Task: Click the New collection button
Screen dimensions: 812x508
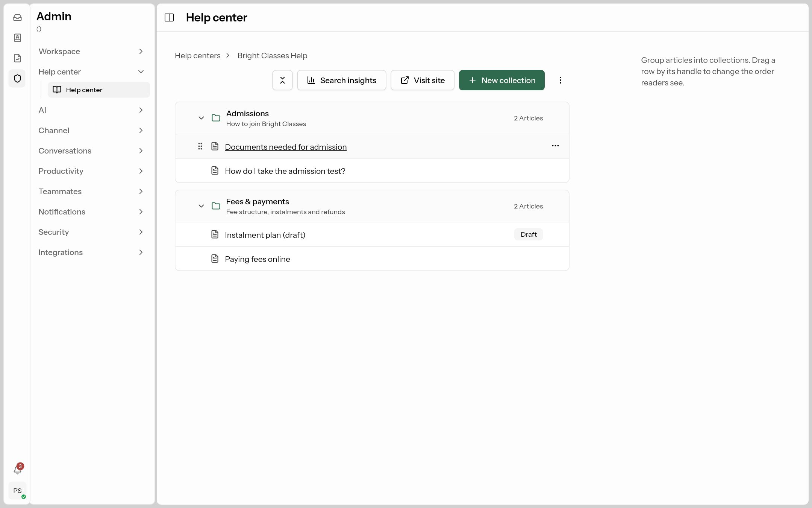Action: (501, 80)
